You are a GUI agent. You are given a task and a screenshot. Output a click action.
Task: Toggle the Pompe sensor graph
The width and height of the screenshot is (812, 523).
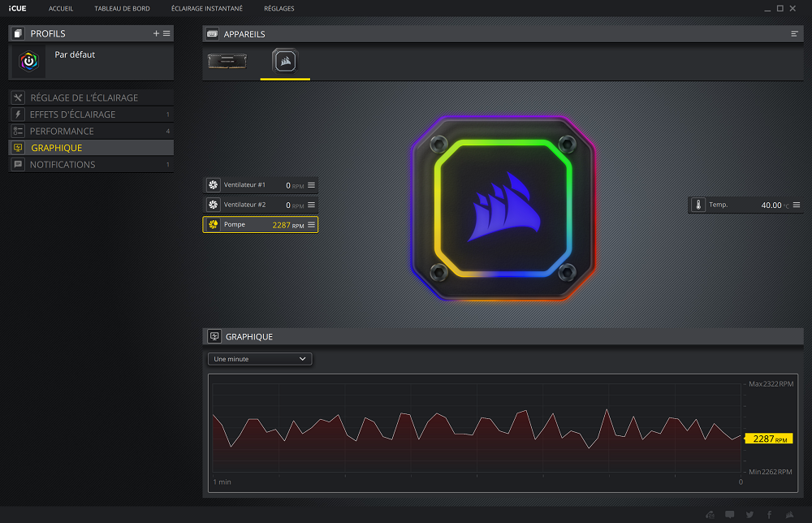coord(213,225)
